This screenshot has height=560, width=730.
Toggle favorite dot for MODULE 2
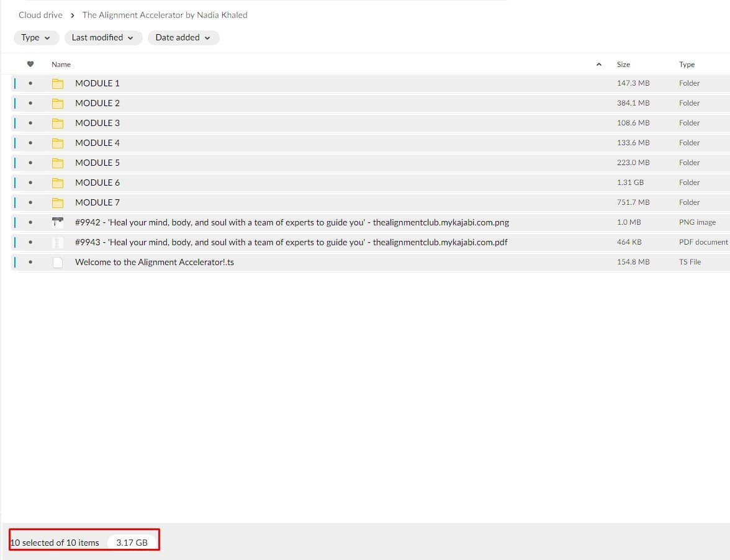coord(30,103)
